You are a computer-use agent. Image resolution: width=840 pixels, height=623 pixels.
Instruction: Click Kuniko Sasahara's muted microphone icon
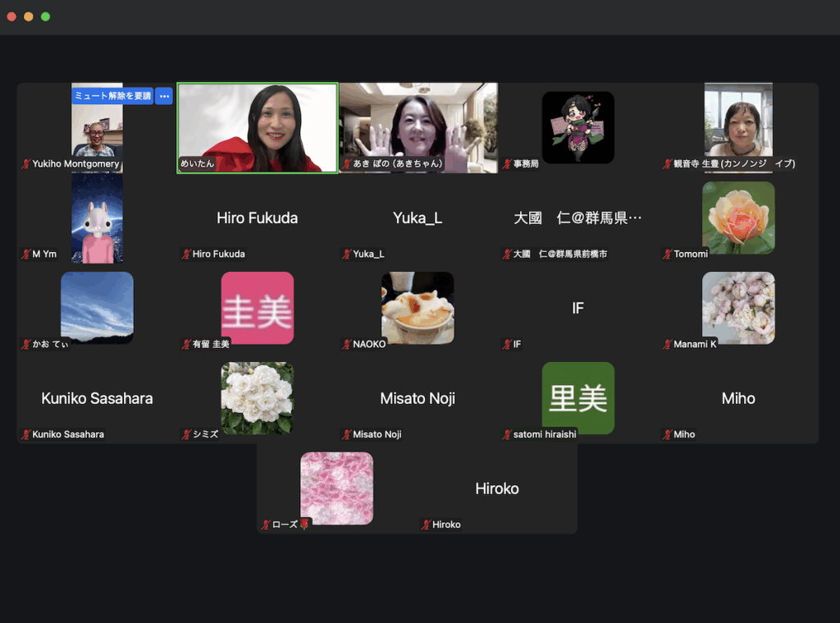[x=26, y=435]
